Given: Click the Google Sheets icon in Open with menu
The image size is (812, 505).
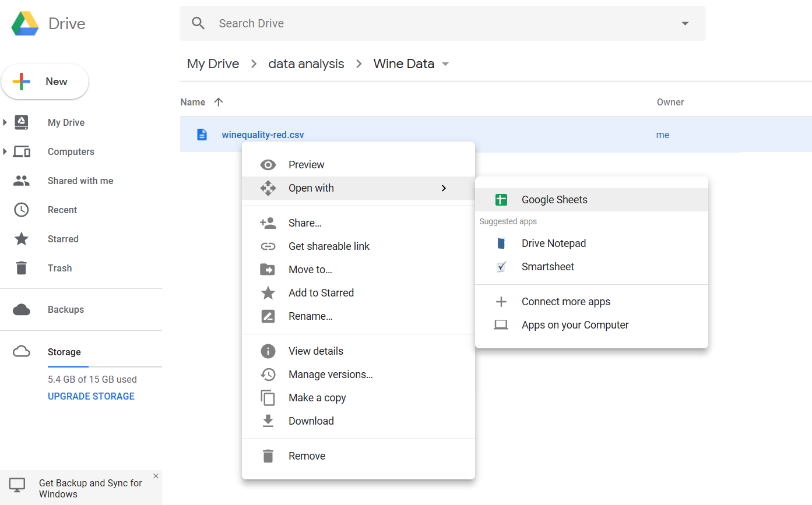Looking at the screenshot, I should click(501, 199).
